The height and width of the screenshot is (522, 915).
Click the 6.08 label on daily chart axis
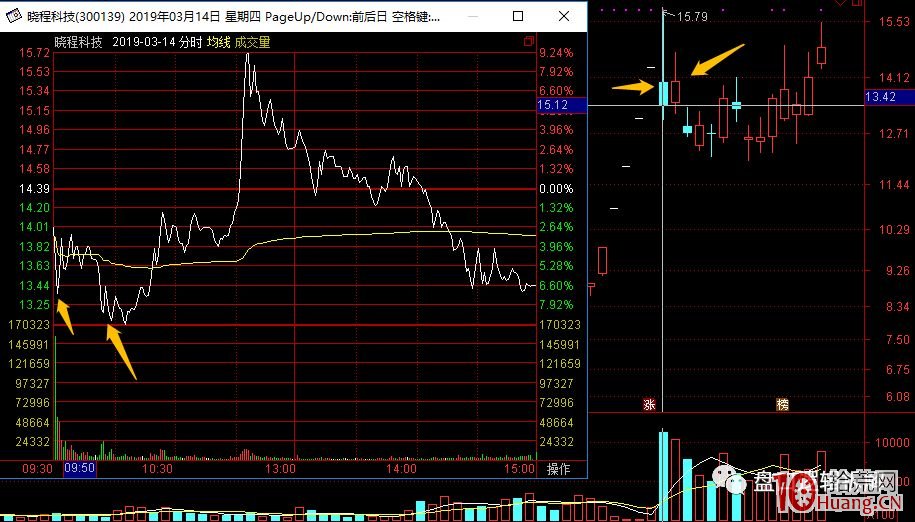tap(897, 397)
